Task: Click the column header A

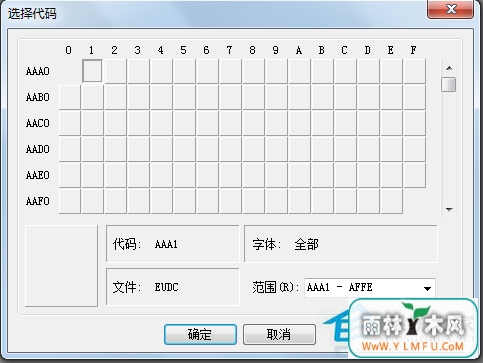Action: pos(299,50)
